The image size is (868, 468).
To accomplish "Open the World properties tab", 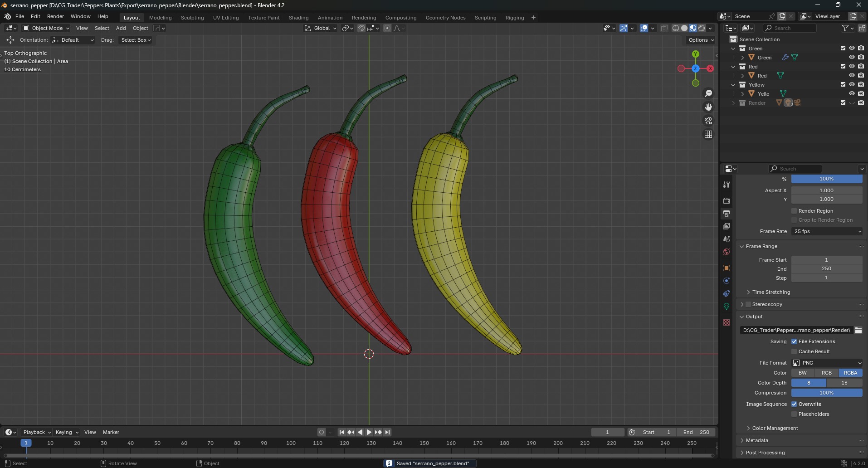I will pyautogui.click(x=727, y=252).
